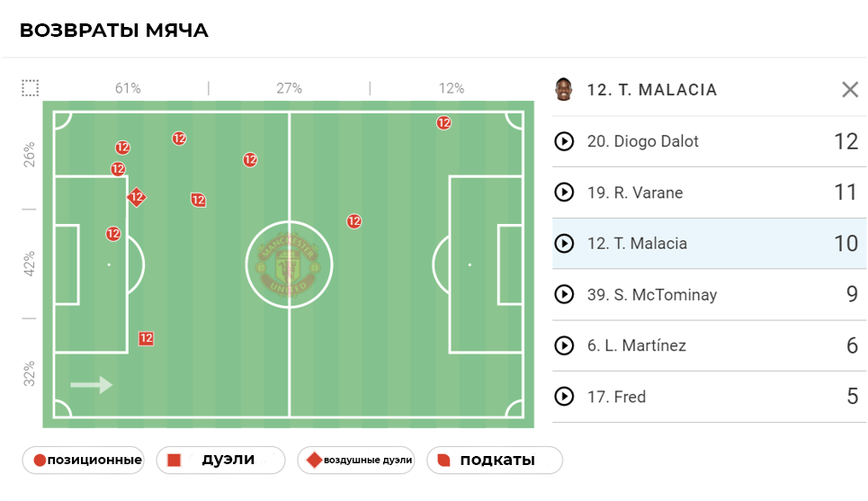The image size is (868, 501).
Task: Select marker 12 in attacking third
Action: [x=443, y=123]
